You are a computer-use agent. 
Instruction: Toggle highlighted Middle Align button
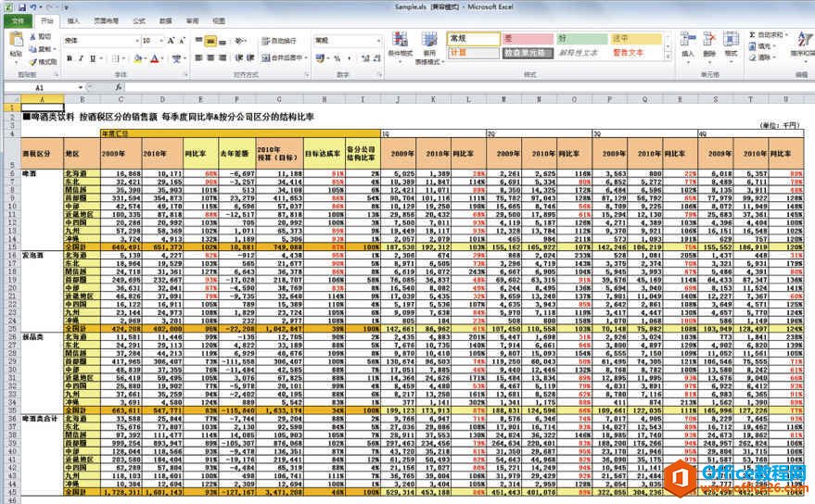[210, 41]
